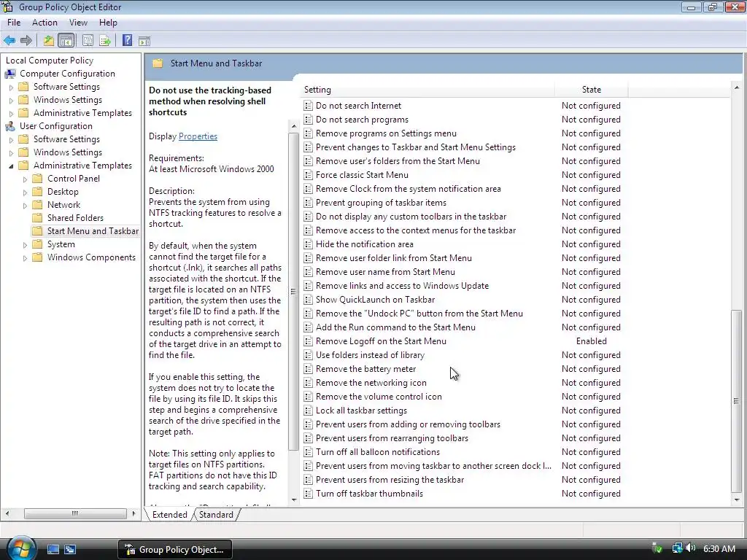Click the policy icon beside Do not search Internet
The image size is (747, 560).
pos(309,106)
